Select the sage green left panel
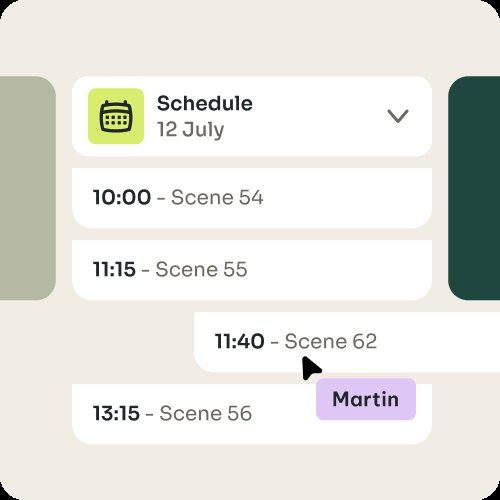Viewport: 500px width, 500px height. click(x=28, y=188)
